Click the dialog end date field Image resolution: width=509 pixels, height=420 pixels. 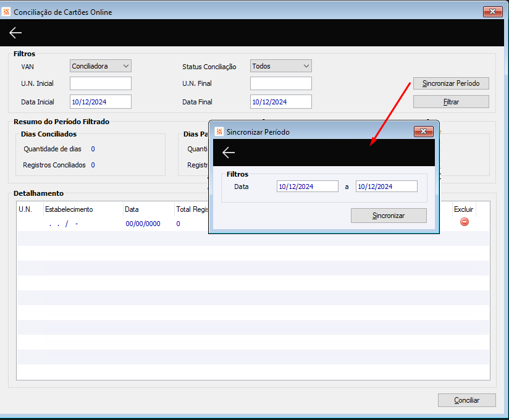coord(386,187)
